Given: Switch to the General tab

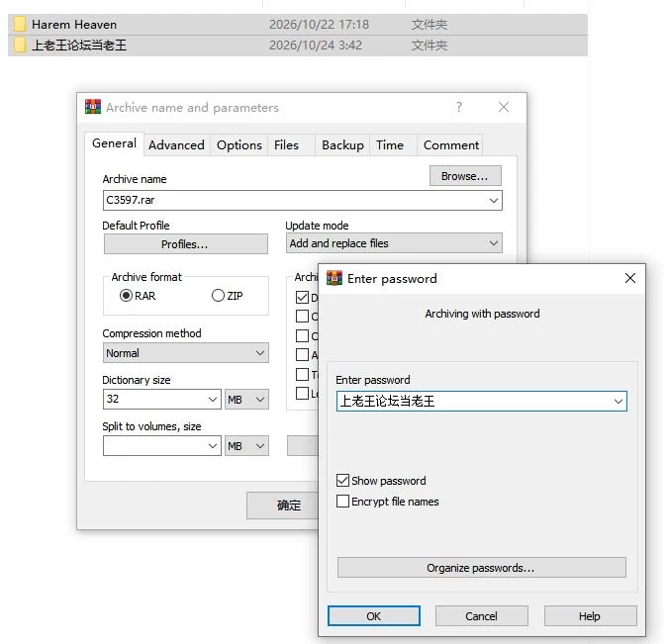Looking at the screenshot, I should point(114,143).
